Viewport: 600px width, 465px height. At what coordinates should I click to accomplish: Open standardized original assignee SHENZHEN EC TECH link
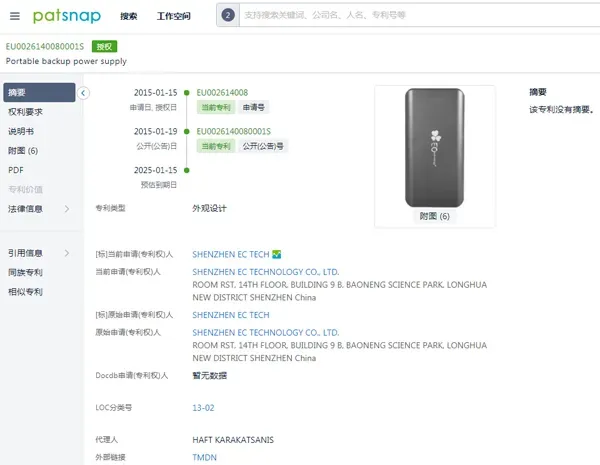click(231, 315)
